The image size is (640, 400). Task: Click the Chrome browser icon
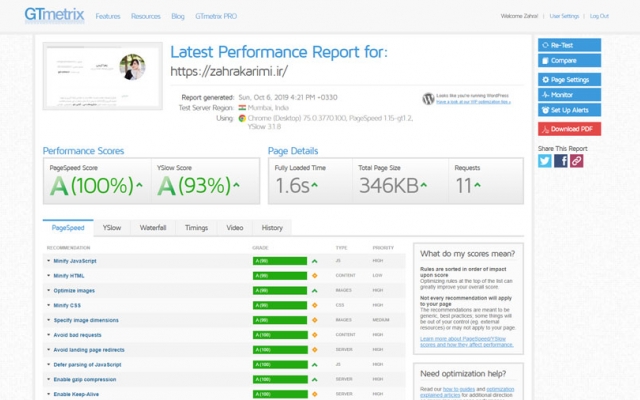tap(242, 118)
